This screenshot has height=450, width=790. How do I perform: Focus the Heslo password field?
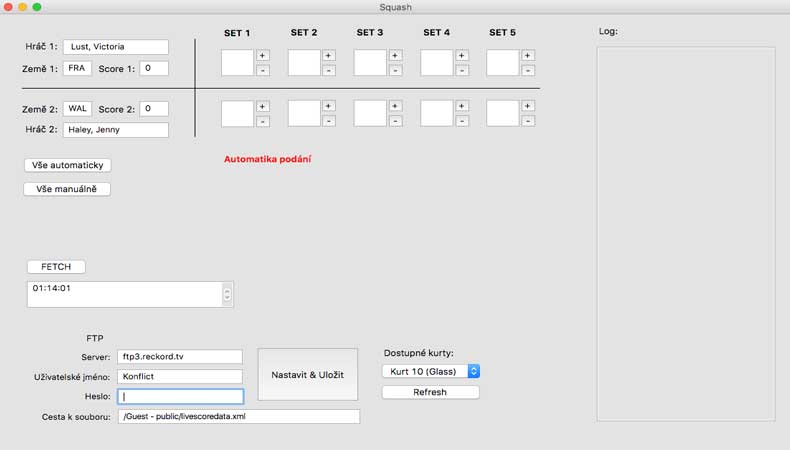pyautogui.click(x=180, y=396)
